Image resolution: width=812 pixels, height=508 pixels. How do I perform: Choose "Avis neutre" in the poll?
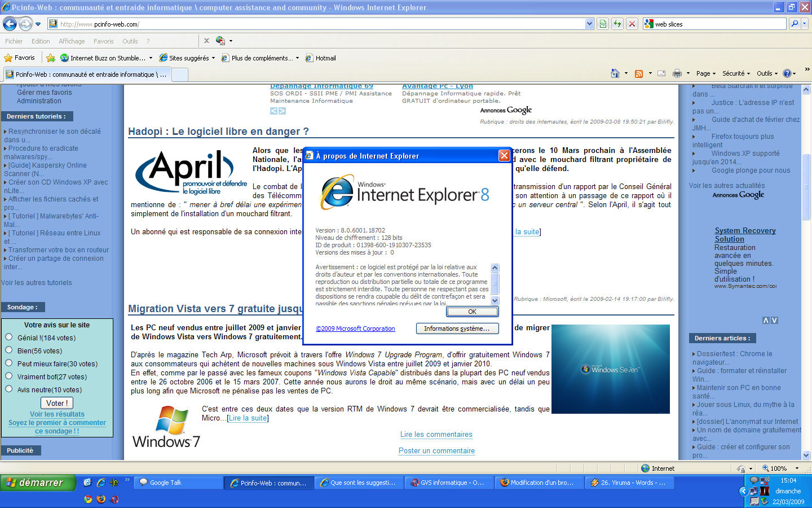pos(9,389)
